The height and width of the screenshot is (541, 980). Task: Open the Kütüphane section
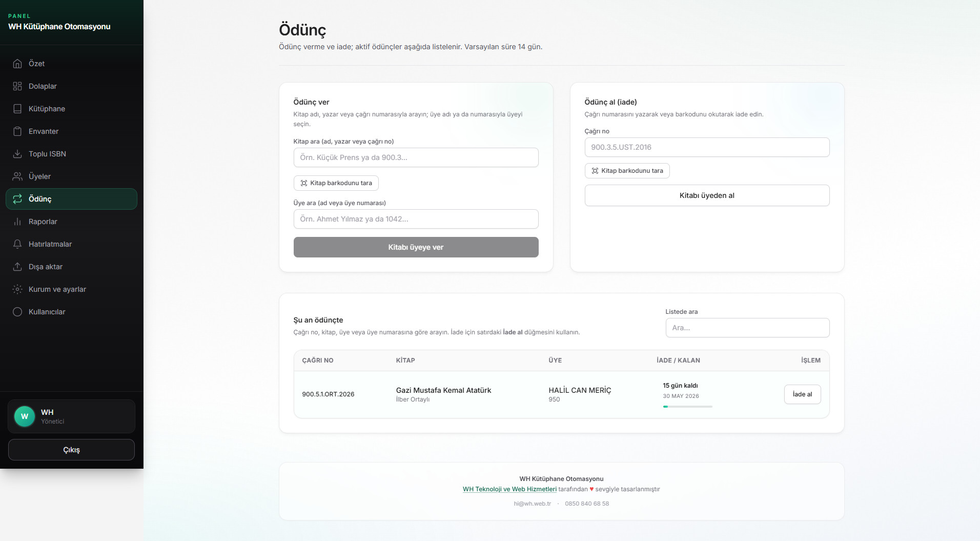tap(71, 109)
